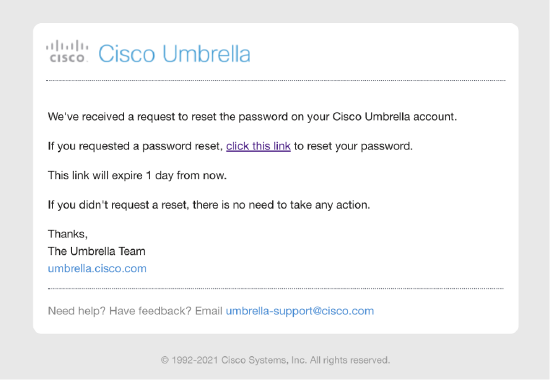Email umbrella-support@cisco.com via the footer link

pyautogui.click(x=300, y=311)
